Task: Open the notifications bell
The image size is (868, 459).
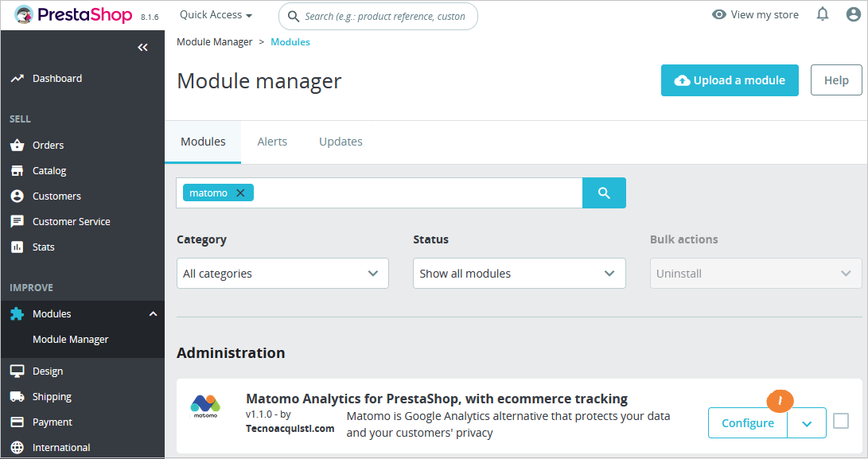Action: [822, 14]
